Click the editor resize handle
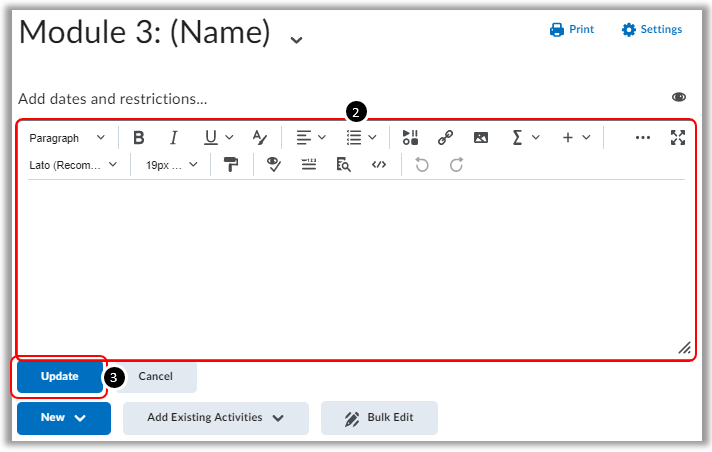The width and height of the screenshot is (712, 452). pyautogui.click(x=684, y=348)
